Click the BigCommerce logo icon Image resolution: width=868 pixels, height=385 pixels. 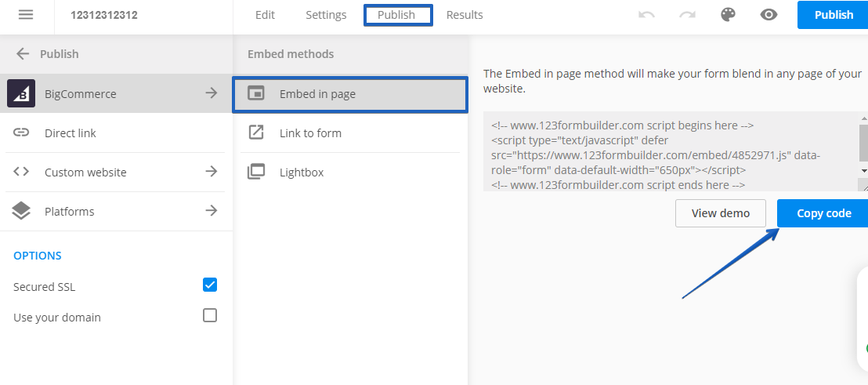coord(21,94)
